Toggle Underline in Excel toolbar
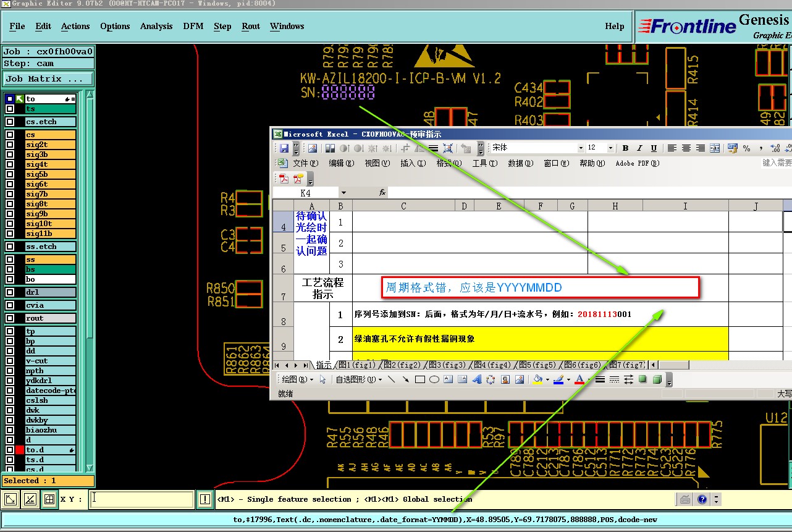The height and width of the screenshot is (532, 792). pyautogui.click(x=654, y=148)
